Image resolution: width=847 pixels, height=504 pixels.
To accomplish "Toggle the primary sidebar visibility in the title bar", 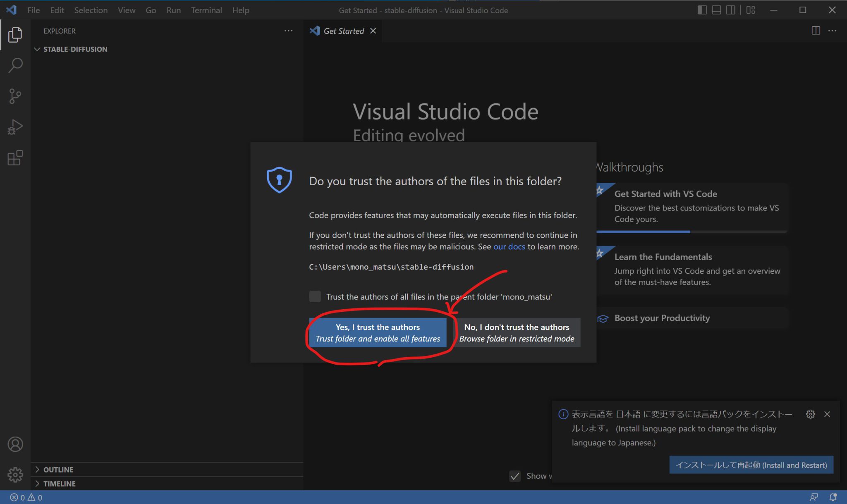I will [x=702, y=10].
